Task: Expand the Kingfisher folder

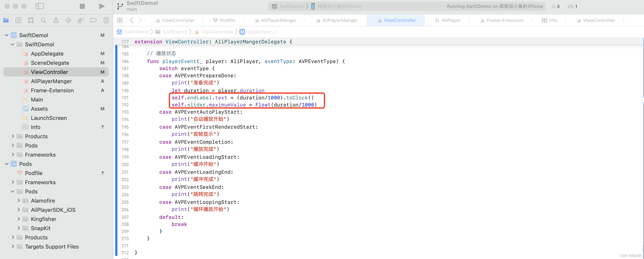Action: (19, 219)
